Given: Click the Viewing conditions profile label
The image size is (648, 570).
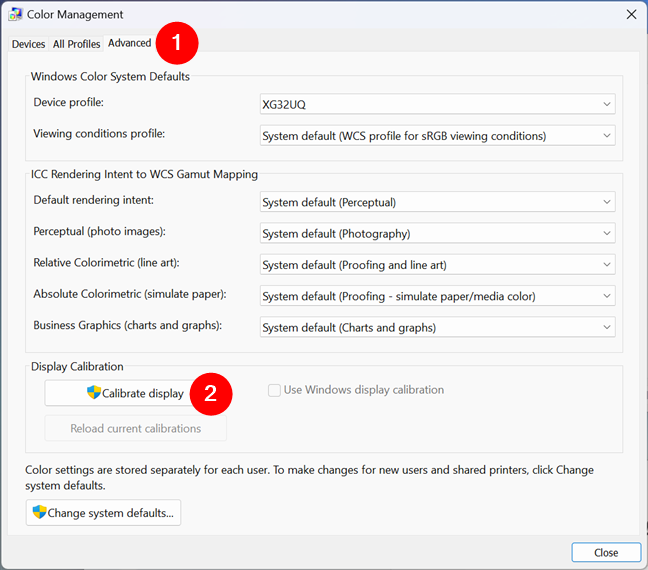Looking at the screenshot, I should point(99,134).
